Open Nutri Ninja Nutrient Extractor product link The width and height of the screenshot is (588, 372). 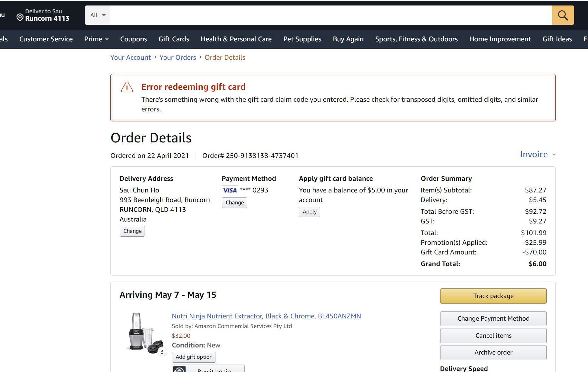tap(266, 316)
